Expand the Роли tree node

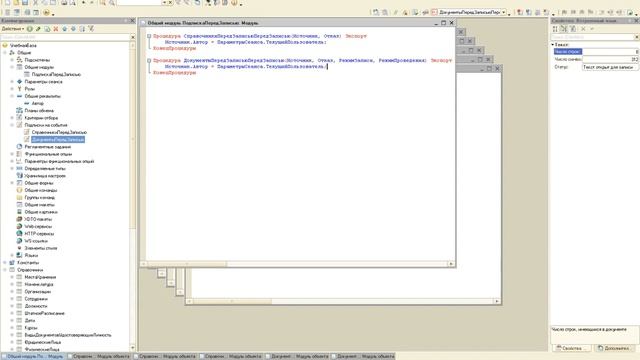[x=12, y=89]
